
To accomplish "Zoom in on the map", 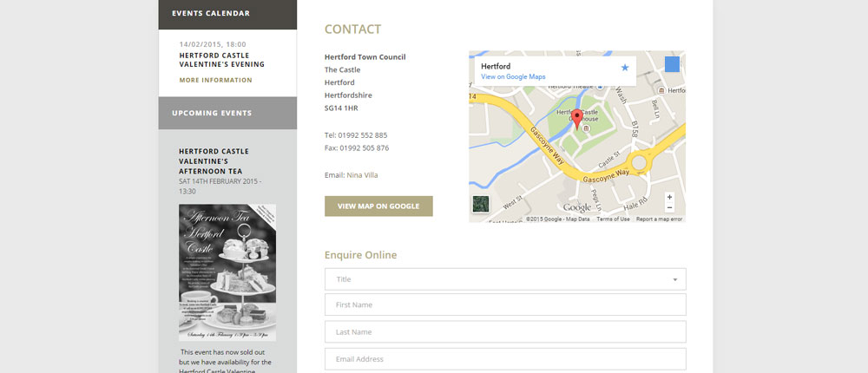I will point(669,197).
